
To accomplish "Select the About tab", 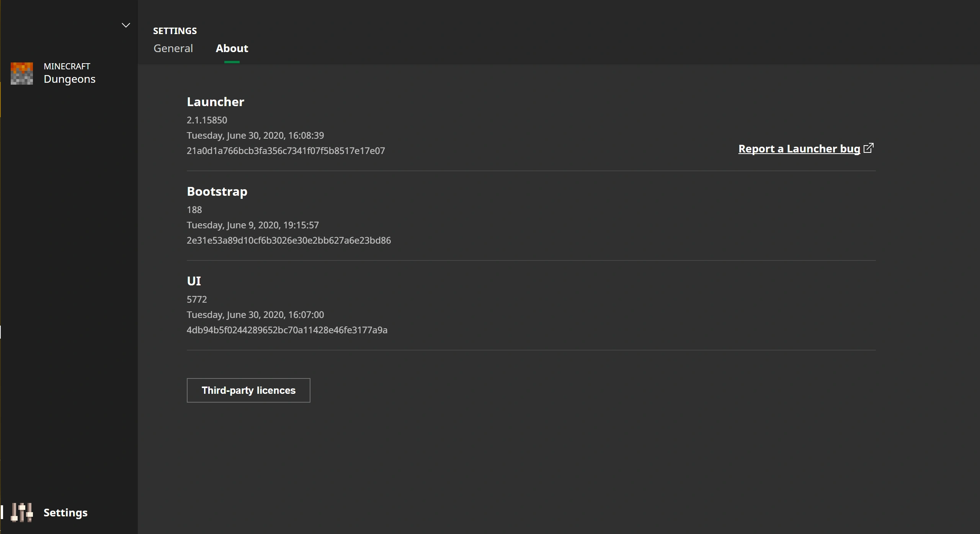I will [x=232, y=48].
